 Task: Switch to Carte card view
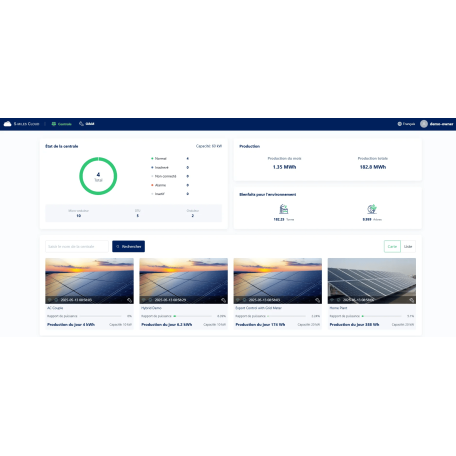point(392,246)
